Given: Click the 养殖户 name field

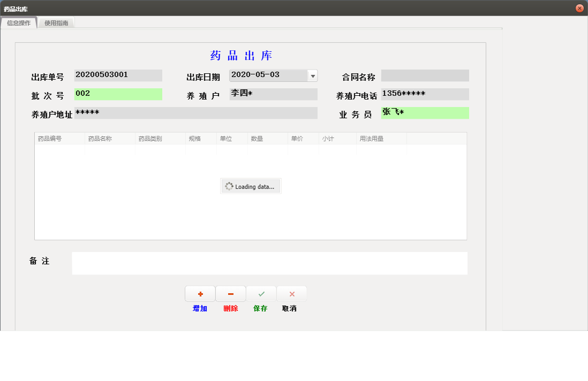Looking at the screenshot, I should pyautogui.click(x=273, y=94).
